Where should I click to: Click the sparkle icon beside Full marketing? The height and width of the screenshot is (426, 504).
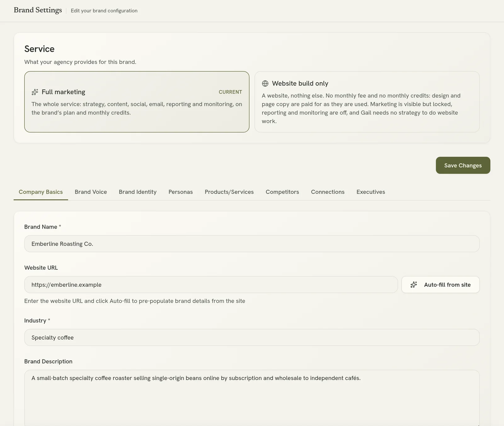(x=35, y=92)
